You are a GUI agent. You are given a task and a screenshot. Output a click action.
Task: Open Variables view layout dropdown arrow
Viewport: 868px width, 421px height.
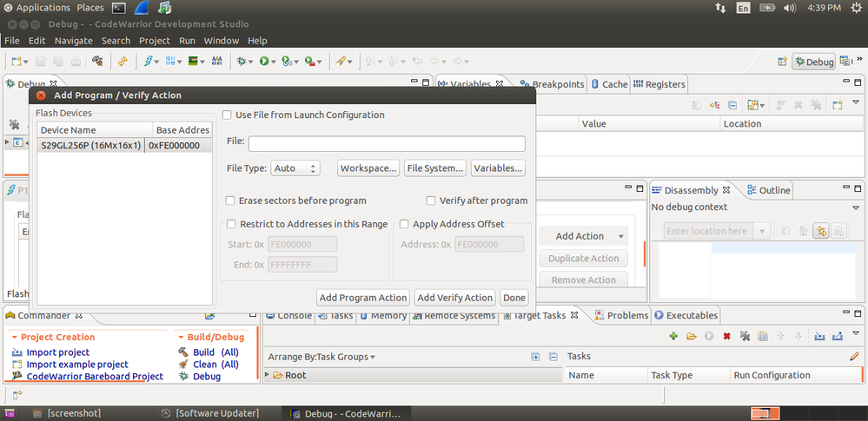(763, 105)
